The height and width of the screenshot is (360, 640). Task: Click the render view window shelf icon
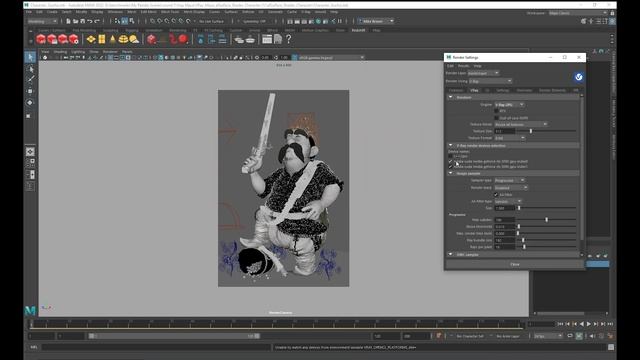pos(267,39)
